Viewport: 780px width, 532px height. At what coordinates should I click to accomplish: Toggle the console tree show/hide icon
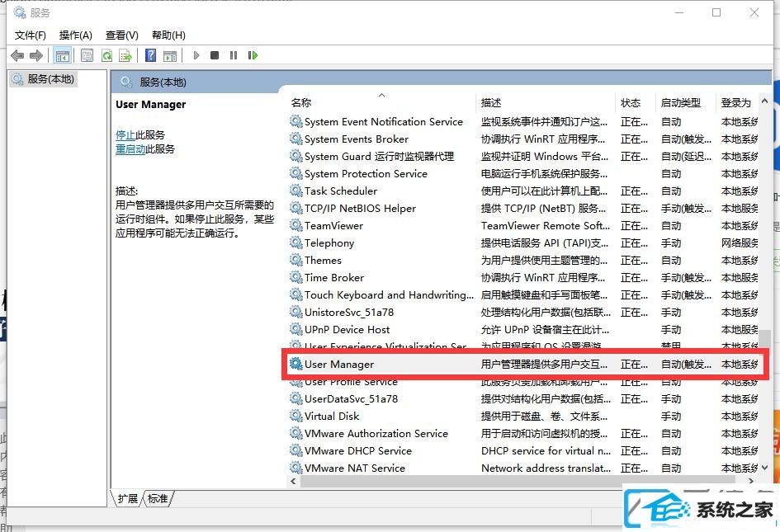pyautogui.click(x=62, y=55)
